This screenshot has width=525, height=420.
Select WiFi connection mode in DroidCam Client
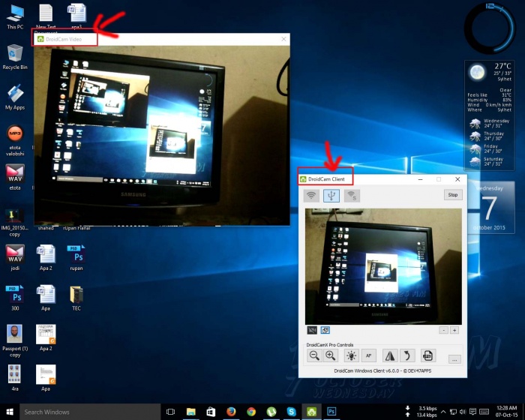[x=311, y=195]
